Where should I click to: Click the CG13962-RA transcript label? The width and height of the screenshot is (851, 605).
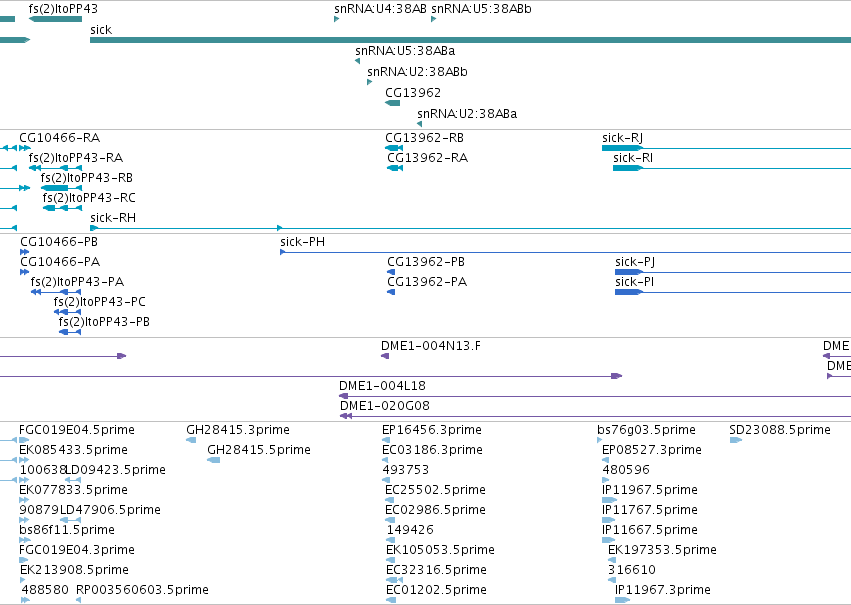pyautogui.click(x=428, y=158)
